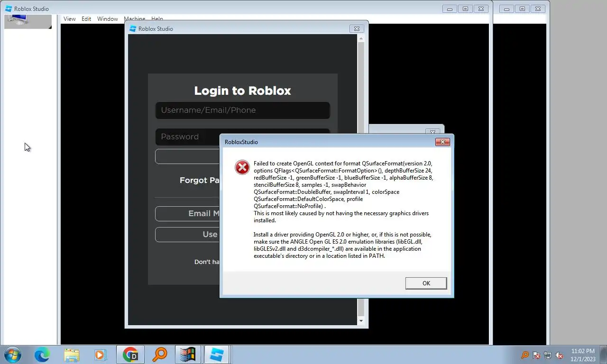This screenshot has width=607, height=364.
Task: Open the Edit menu
Action: (x=86, y=19)
